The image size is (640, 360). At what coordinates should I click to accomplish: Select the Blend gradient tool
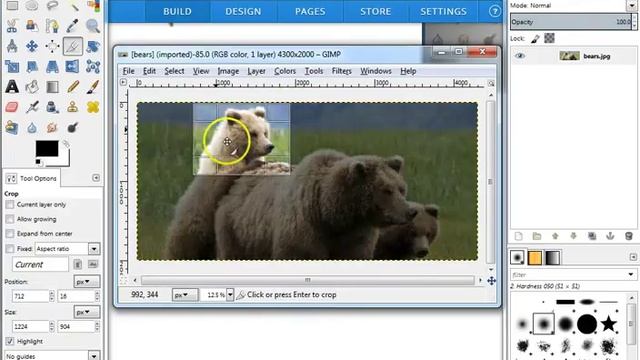pos(52,87)
